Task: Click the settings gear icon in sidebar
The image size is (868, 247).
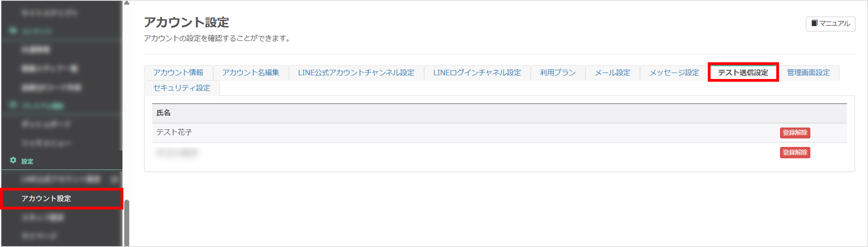Action: [x=13, y=160]
